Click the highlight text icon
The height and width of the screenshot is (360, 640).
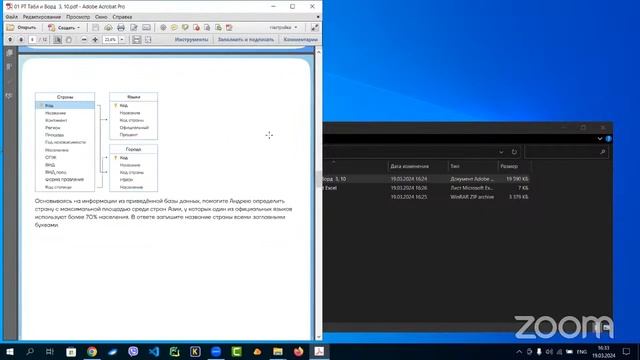tap(185, 28)
